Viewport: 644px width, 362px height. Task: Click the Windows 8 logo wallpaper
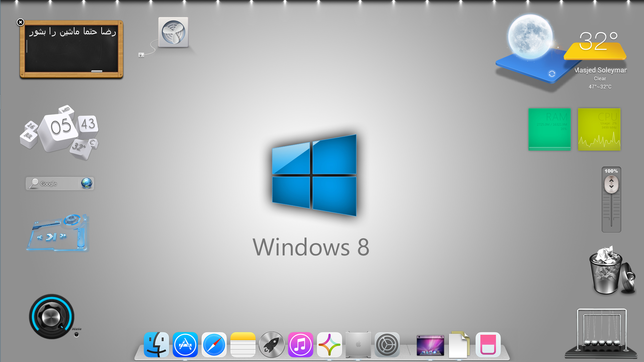tap(314, 175)
